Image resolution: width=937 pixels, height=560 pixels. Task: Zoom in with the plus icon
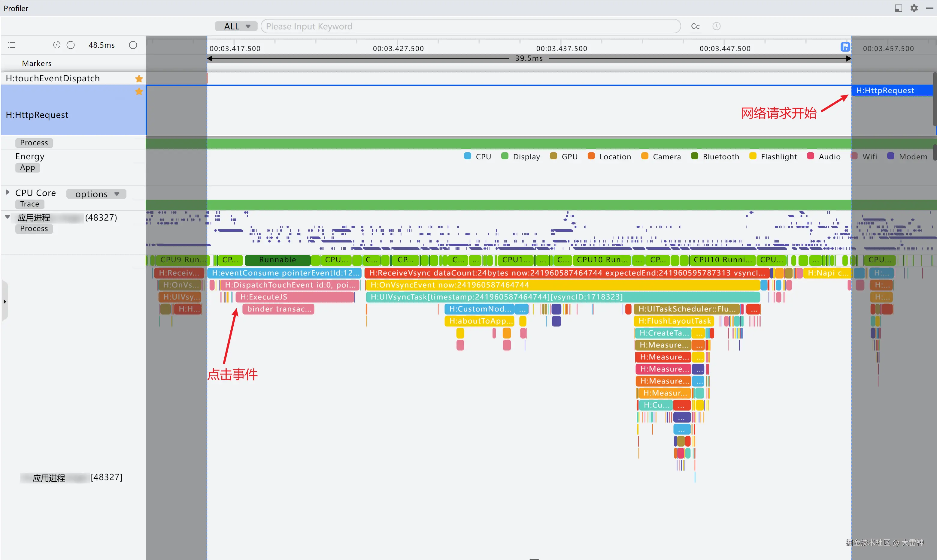133,45
